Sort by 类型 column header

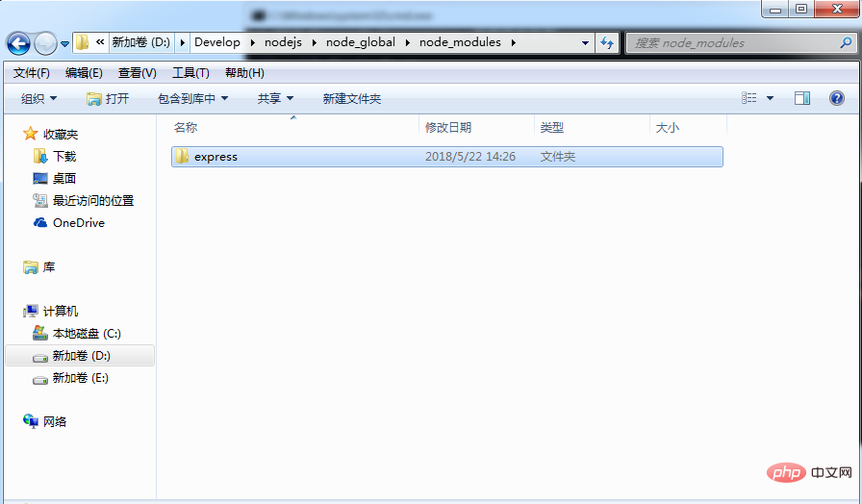point(552,128)
